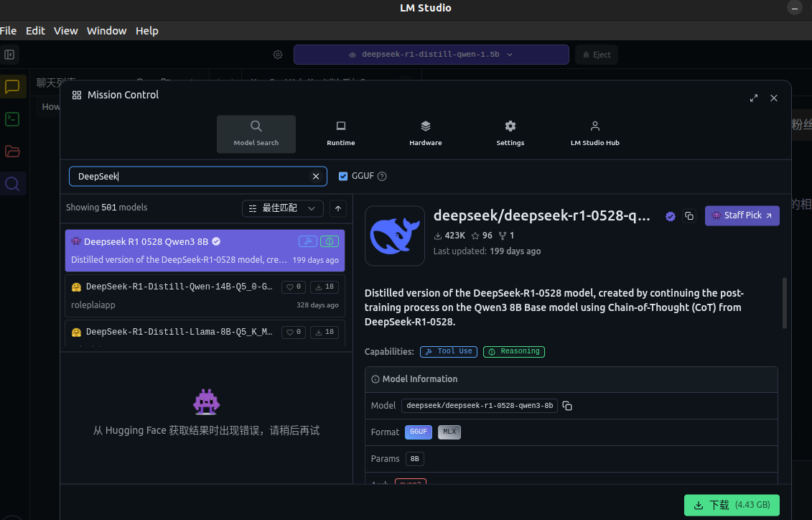Click the roleplaiapp author name

[93, 305]
